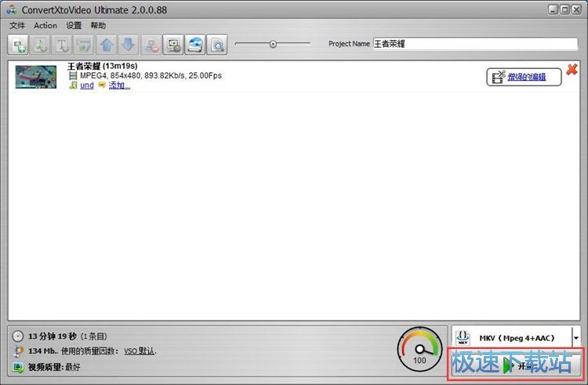Screen dimensions: 588x385
Task: Click the und audio track link
Action: 87,85
